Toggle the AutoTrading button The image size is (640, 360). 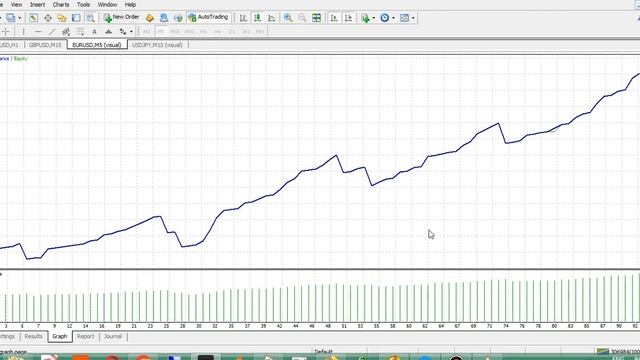tap(208, 17)
